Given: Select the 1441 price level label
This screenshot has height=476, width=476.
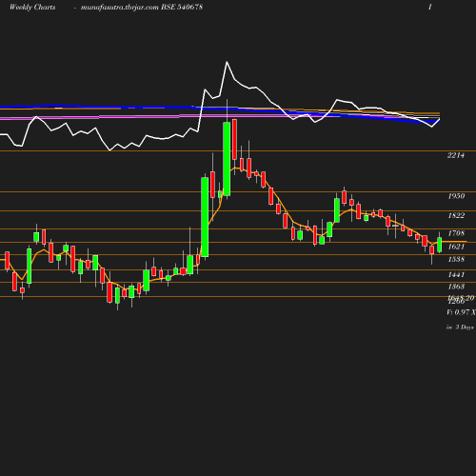Looking at the screenshot, I should point(456,274).
